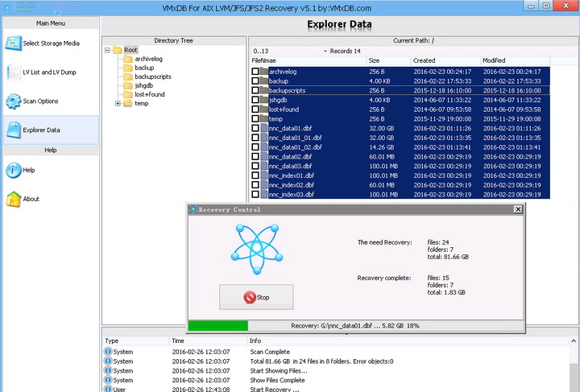The height and width of the screenshot is (392, 580).
Task: Expand the temp folder in directory tree
Action: click(118, 104)
